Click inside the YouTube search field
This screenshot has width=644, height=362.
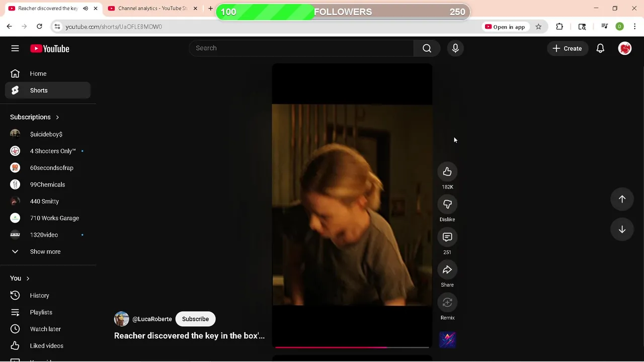[302, 48]
